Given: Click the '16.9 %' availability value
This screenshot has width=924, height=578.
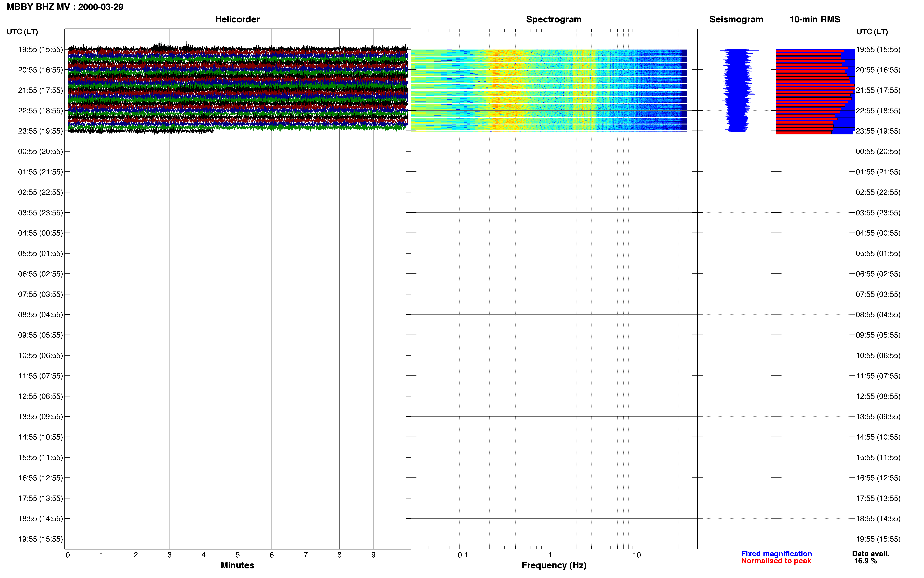Looking at the screenshot, I should point(865,561).
